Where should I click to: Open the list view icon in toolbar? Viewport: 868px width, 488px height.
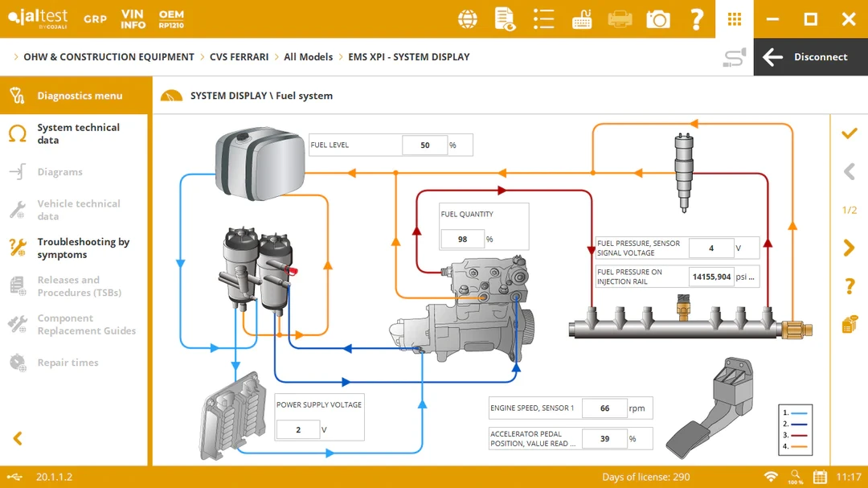point(543,19)
